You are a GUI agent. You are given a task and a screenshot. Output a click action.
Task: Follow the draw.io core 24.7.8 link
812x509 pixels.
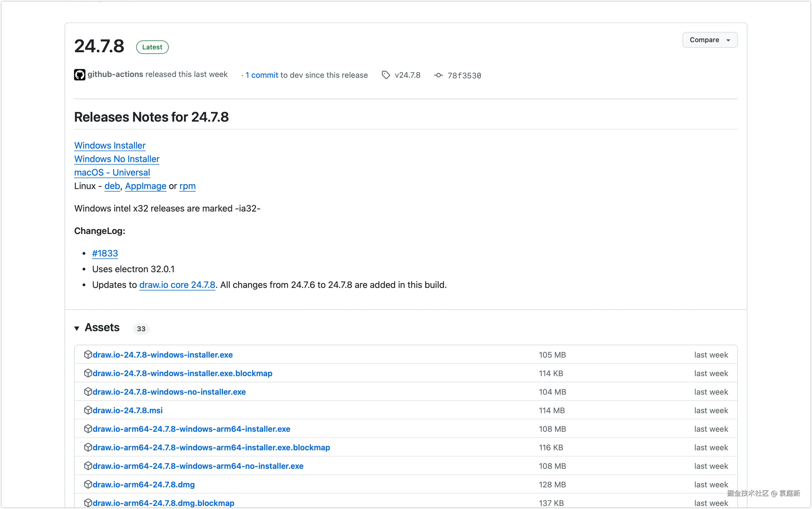click(x=177, y=285)
